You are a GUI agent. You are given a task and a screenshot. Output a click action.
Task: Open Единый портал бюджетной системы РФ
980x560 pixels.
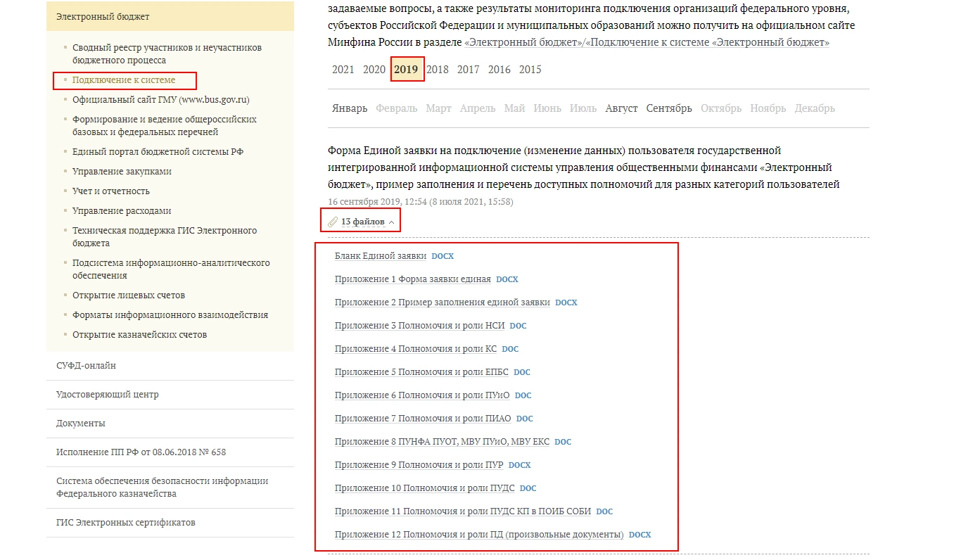click(x=158, y=152)
